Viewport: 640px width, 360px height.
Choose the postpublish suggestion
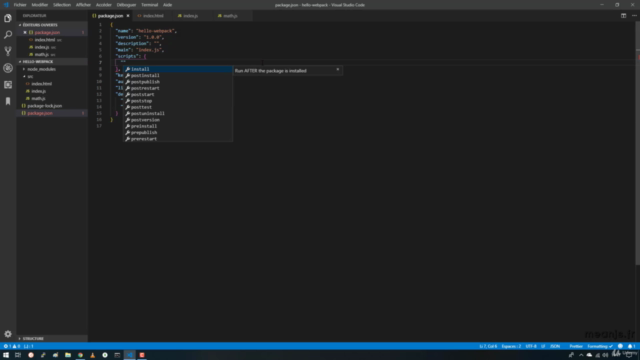click(178, 82)
